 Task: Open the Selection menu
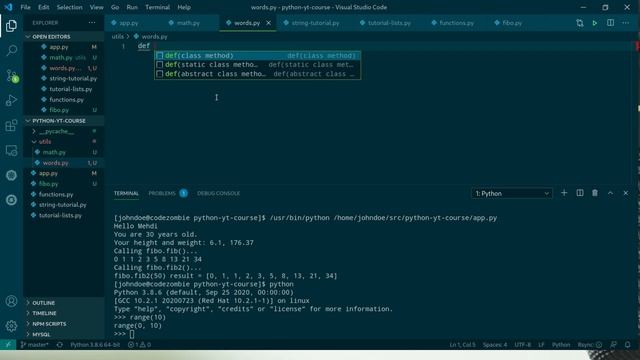(x=69, y=7)
